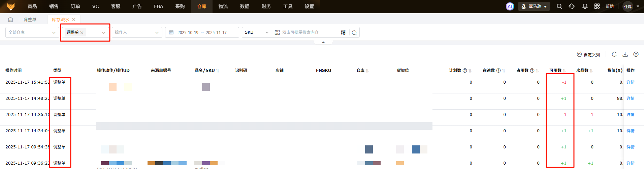Image resolution: width=644 pixels, height=169 pixels.
Task: Click the customer support headset icon
Action: click(572, 6)
